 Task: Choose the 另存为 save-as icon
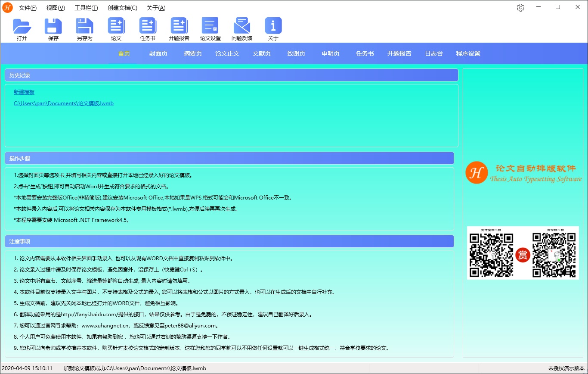[85, 29]
